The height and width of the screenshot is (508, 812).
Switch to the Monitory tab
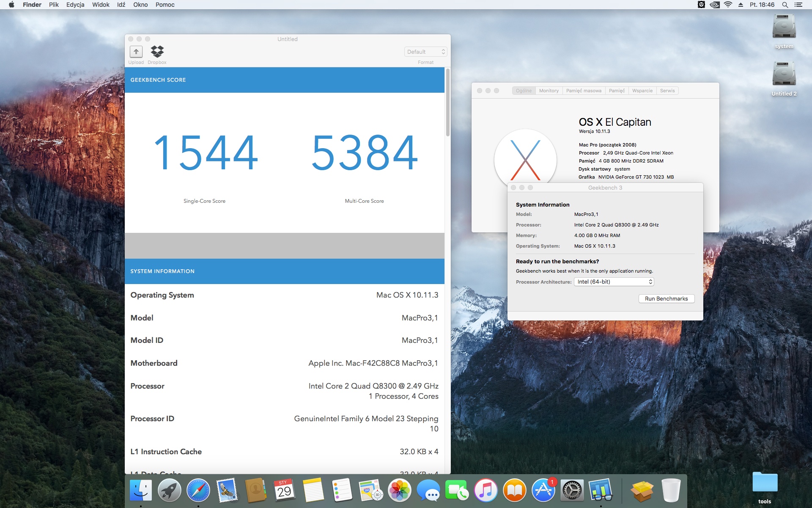(549, 91)
